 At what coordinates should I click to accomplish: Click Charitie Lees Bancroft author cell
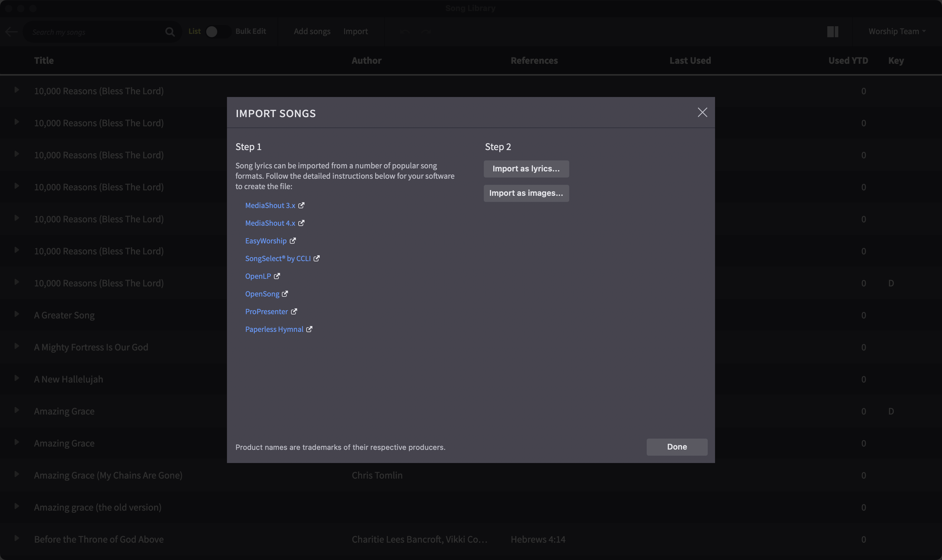(419, 540)
